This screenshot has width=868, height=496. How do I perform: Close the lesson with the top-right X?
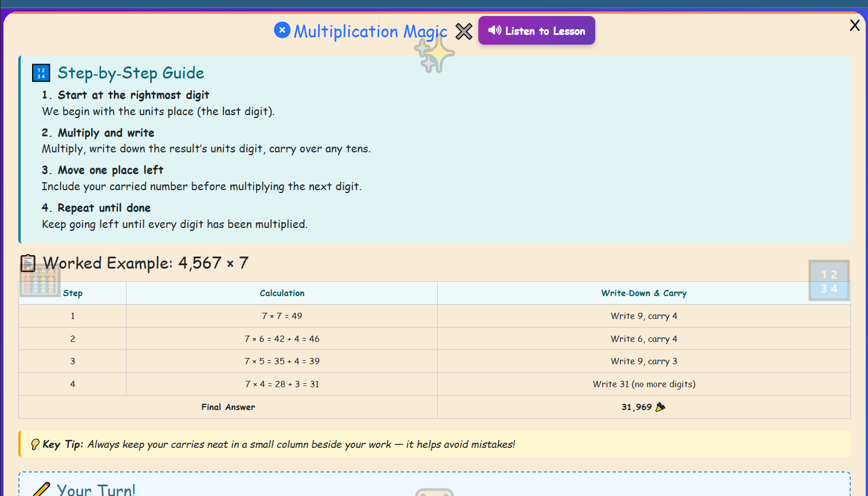854,25
